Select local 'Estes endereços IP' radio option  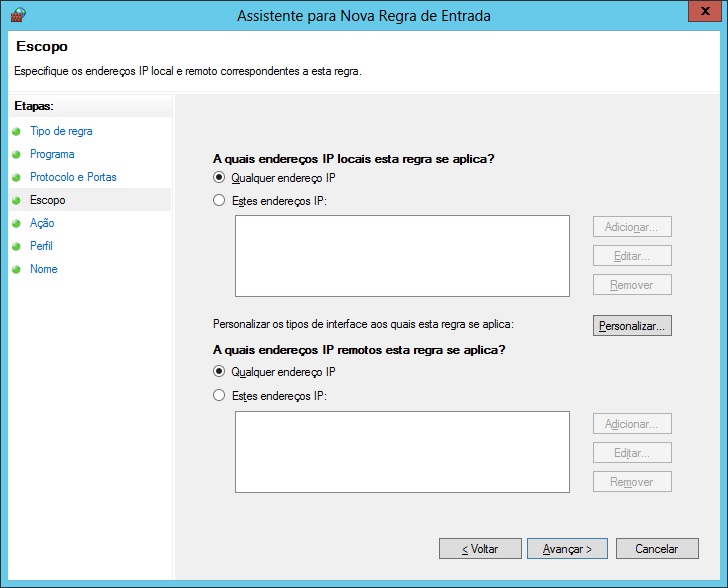[220, 201]
